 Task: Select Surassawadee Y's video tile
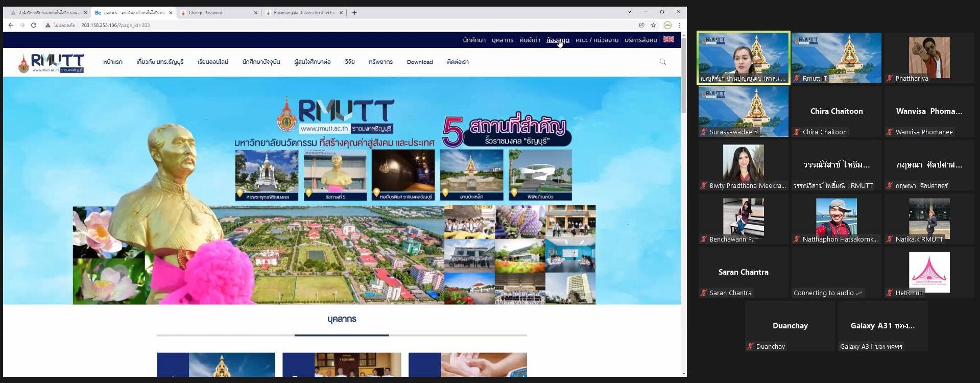pos(744,111)
